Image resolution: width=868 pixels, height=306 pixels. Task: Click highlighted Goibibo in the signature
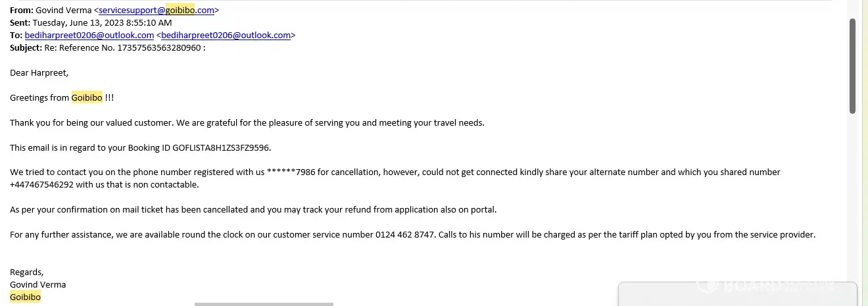click(25, 297)
